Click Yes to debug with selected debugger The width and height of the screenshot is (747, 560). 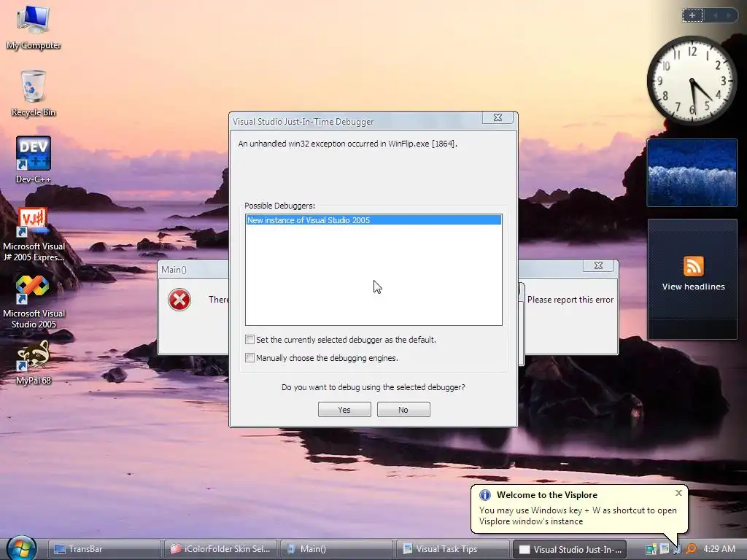click(344, 410)
